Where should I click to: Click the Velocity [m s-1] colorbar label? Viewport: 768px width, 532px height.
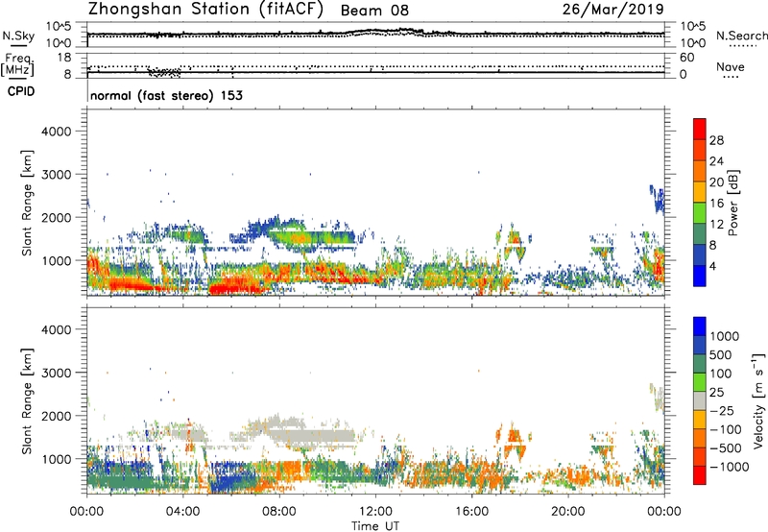(x=758, y=400)
